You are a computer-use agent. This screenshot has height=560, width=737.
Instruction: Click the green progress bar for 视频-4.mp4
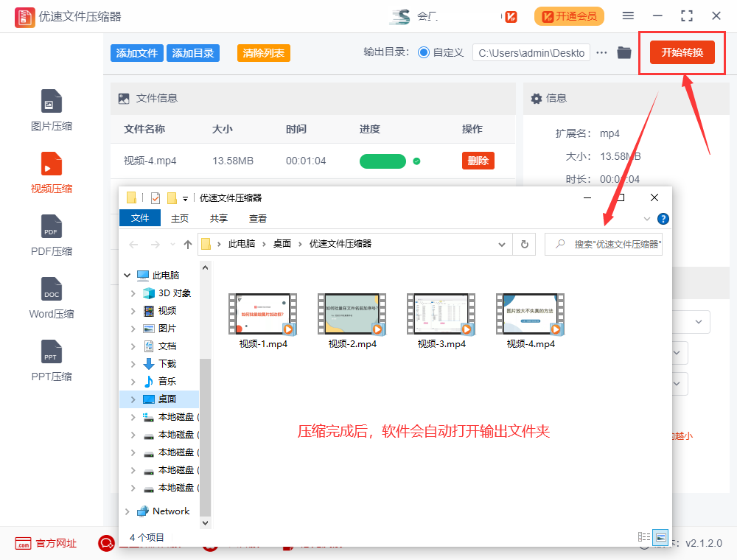point(383,161)
